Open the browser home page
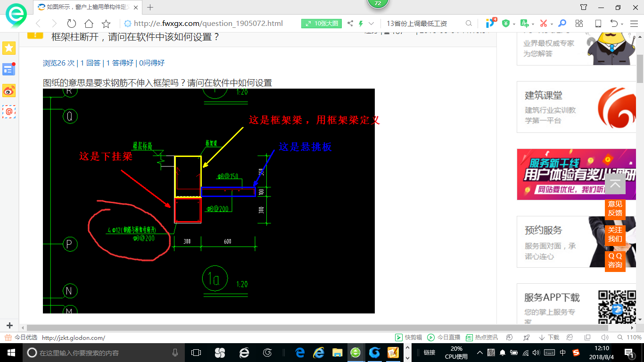The height and width of the screenshot is (362, 644). [89, 24]
